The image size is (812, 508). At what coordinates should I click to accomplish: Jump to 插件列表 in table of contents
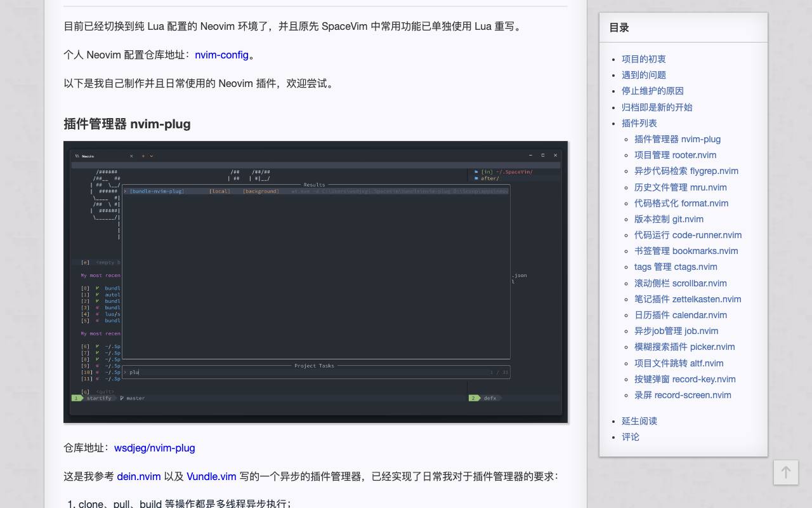tap(639, 123)
